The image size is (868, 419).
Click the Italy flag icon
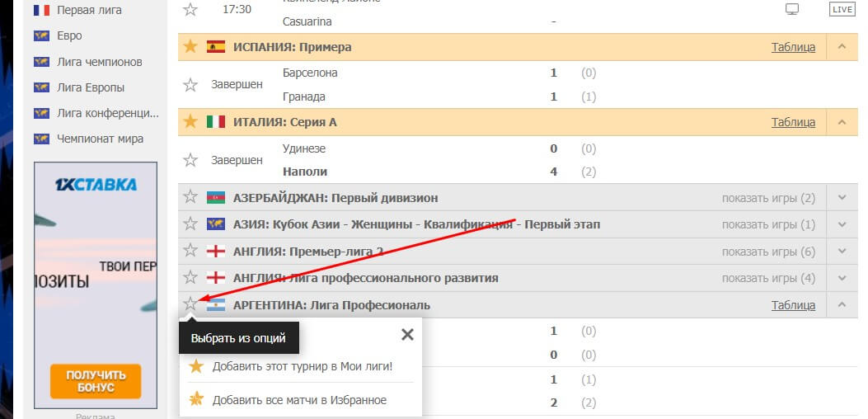(216, 122)
